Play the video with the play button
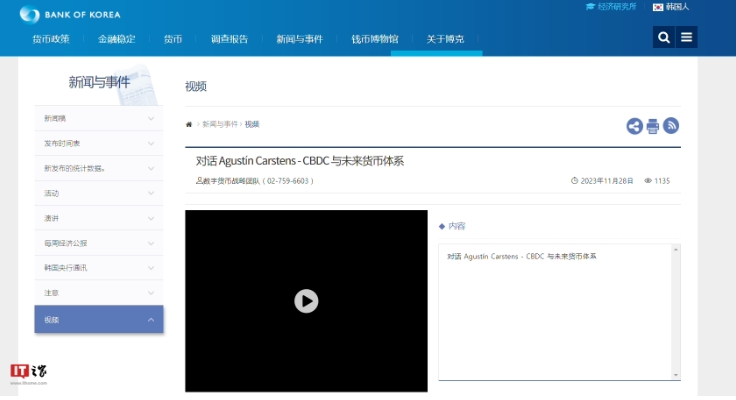The height and width of the screenshot is (400, 736). [x=306, y=301]
